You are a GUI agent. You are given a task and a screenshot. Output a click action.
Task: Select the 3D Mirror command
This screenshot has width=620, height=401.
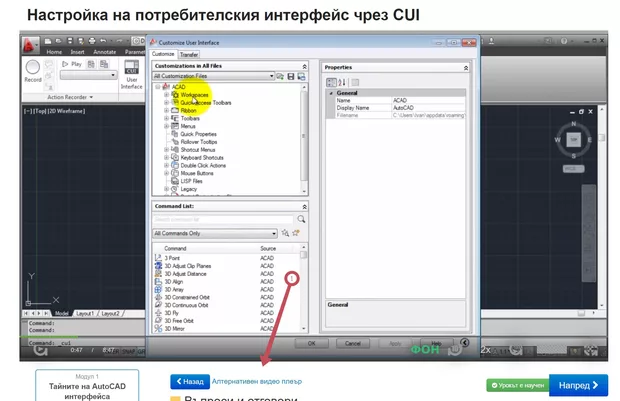[226, 329]
